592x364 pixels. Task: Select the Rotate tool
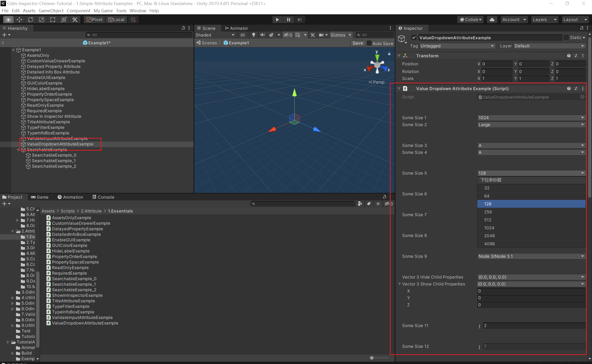(x=30, y=19)
